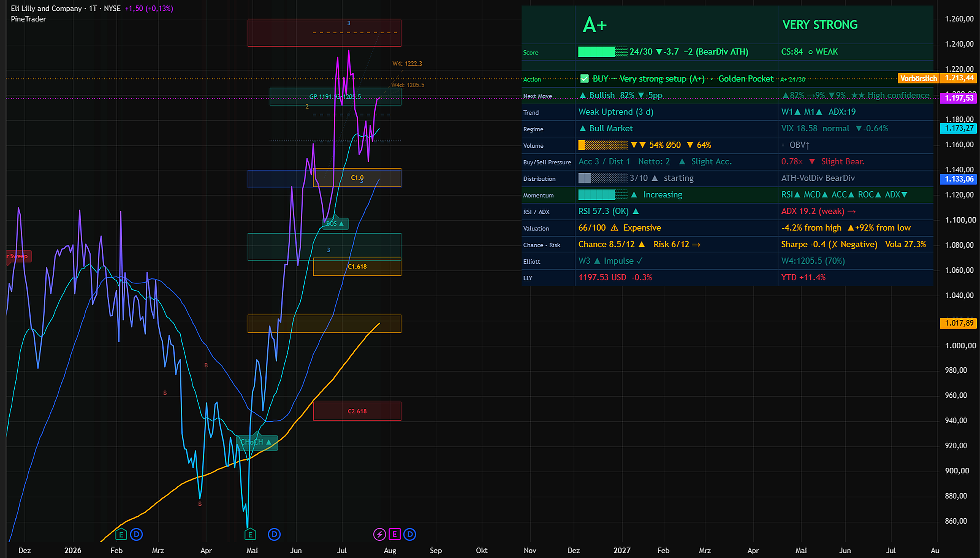The image size is (980, 558).
Task: Click the Vorbörslich pre-market price tag
Action: point(918,78)
